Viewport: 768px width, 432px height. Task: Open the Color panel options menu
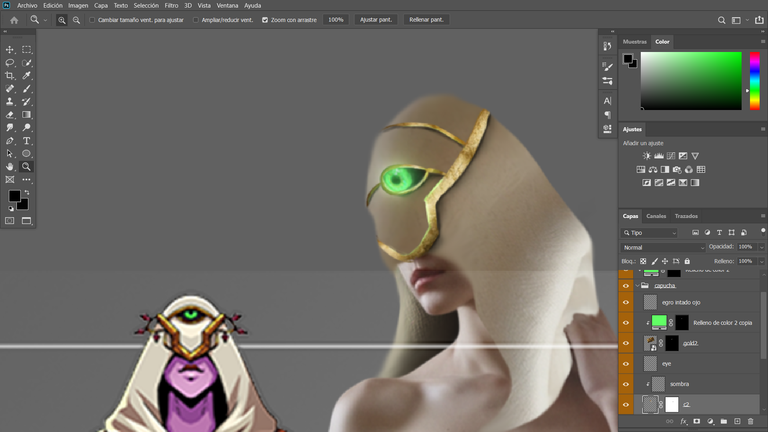pos(763,42)
